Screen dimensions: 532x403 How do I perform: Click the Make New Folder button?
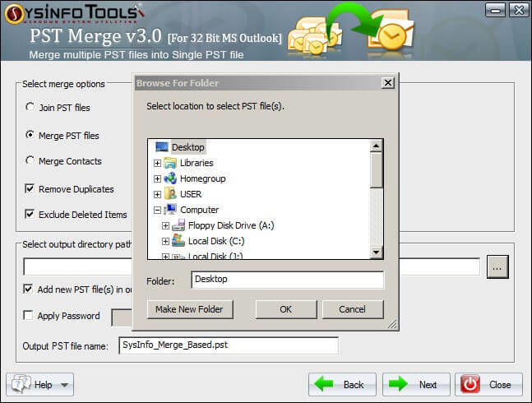coord(190,309)
